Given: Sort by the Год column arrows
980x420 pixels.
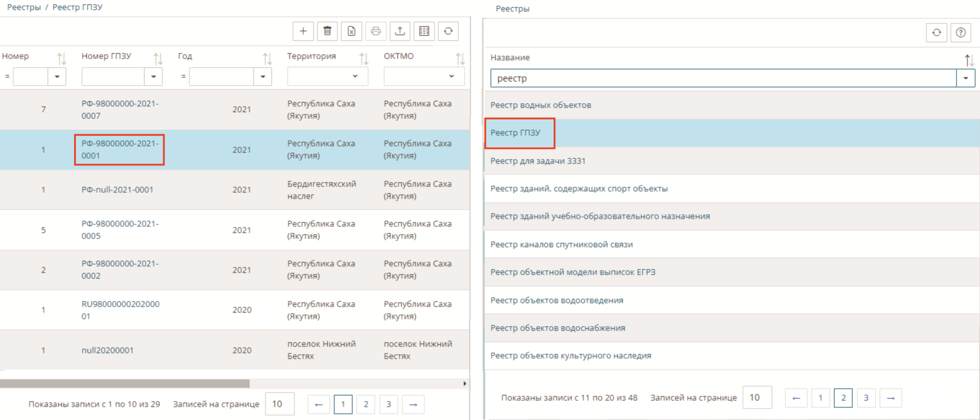Looking at the screenshot, I should tap(267, 59).
